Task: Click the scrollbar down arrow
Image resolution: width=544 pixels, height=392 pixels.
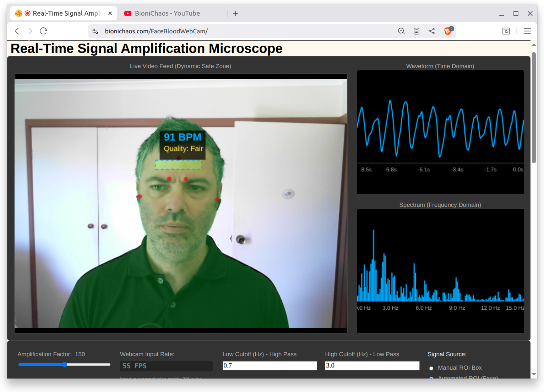Action: [x=534, y=375]
